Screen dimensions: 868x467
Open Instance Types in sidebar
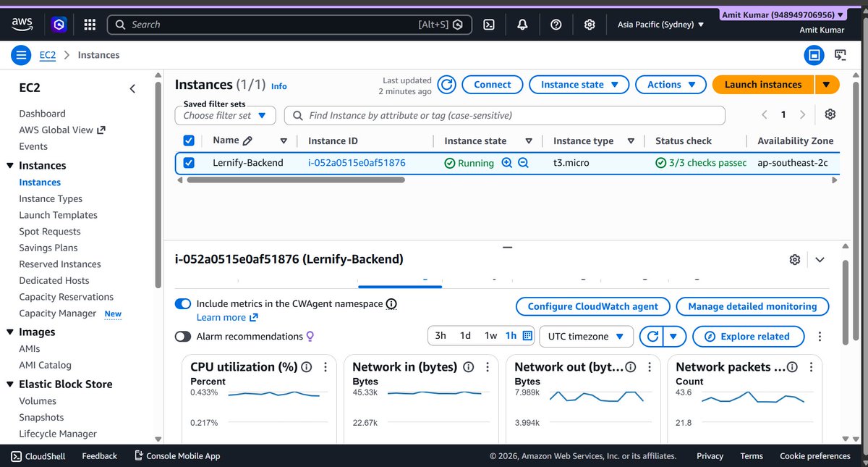click(x=51, y=198)
